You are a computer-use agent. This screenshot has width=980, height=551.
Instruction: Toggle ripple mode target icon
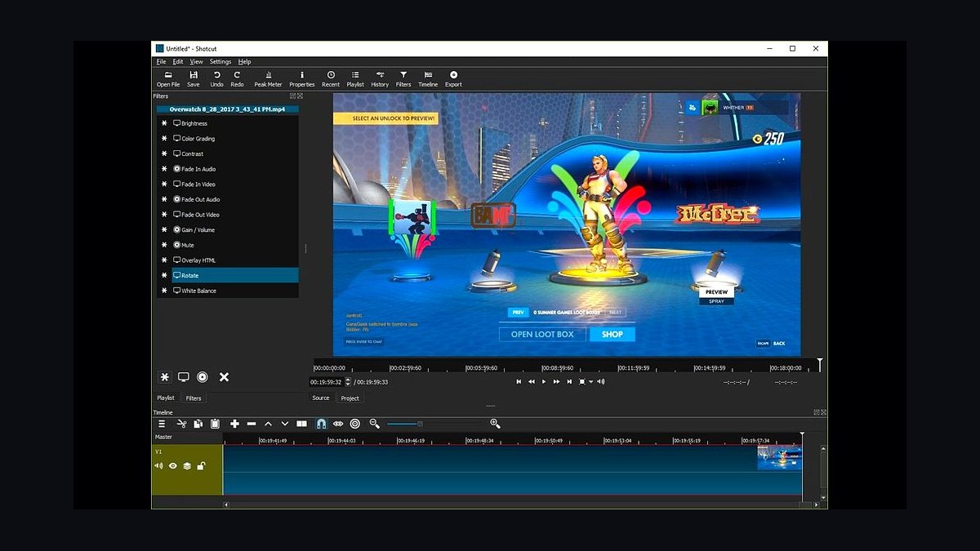(x=355, y=424)
